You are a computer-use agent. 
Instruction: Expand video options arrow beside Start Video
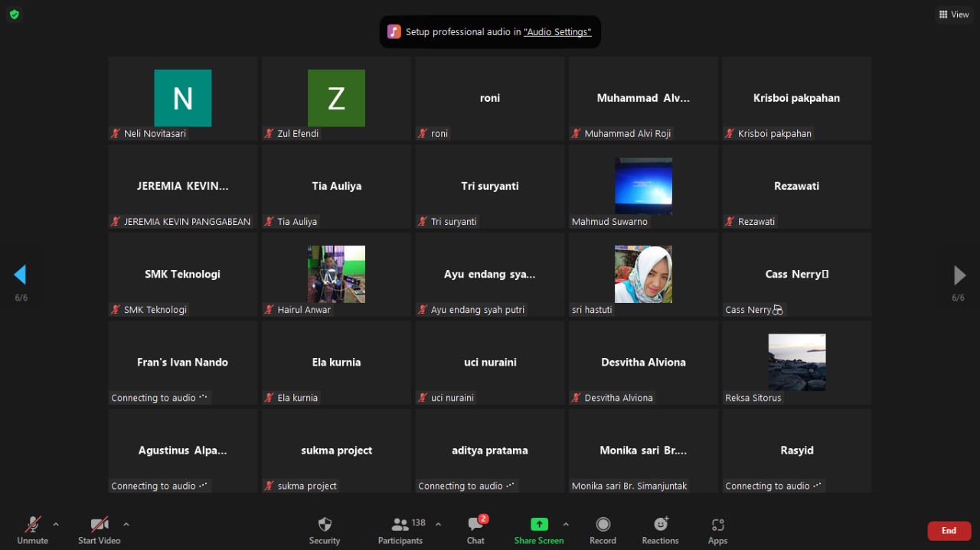tap(126, 524)
